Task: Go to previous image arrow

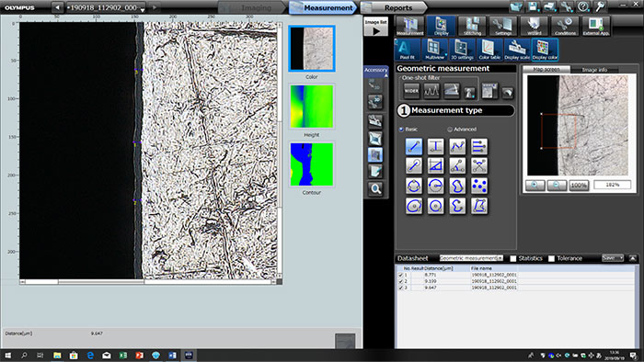Action: click(57, 7)
